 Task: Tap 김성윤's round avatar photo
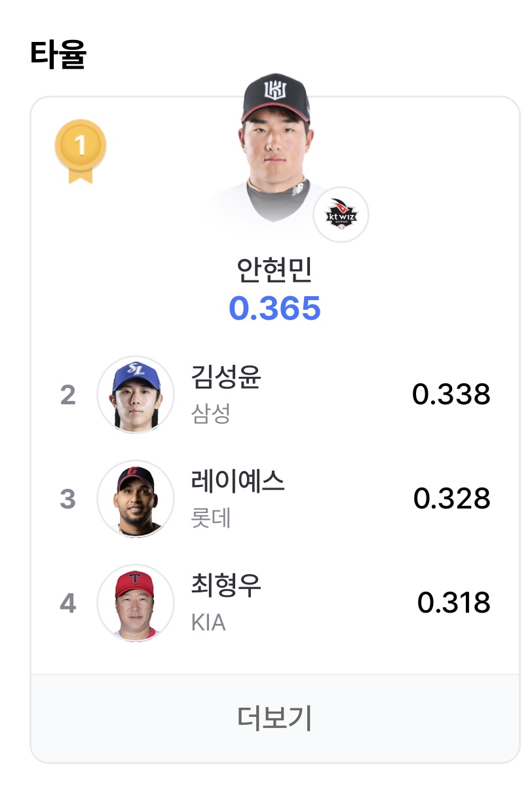pos(136,394)
